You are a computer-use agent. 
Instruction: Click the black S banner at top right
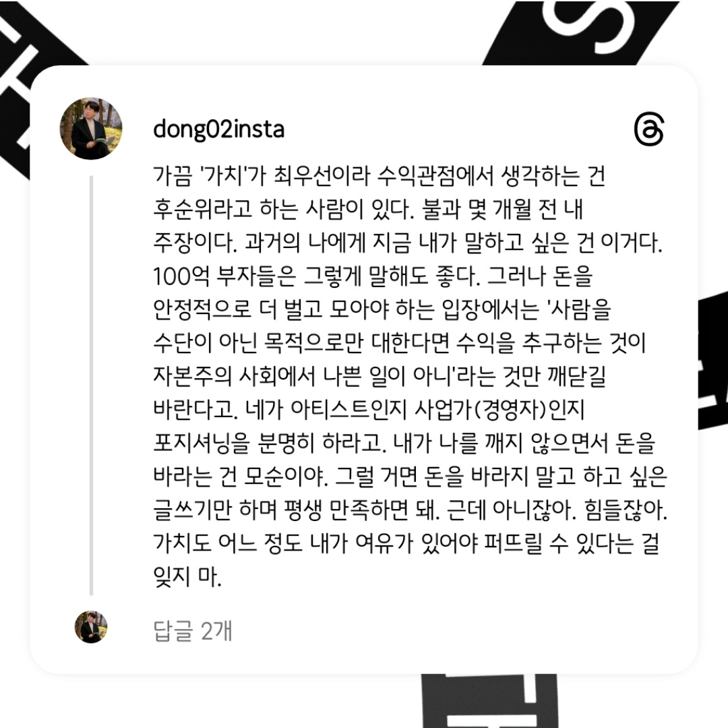[580, 32]
